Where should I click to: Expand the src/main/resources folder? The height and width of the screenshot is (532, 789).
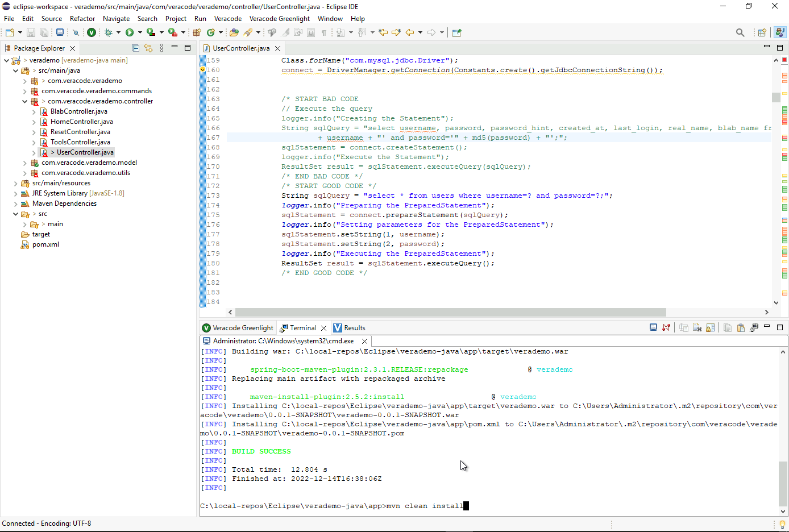tap(16, 183)
